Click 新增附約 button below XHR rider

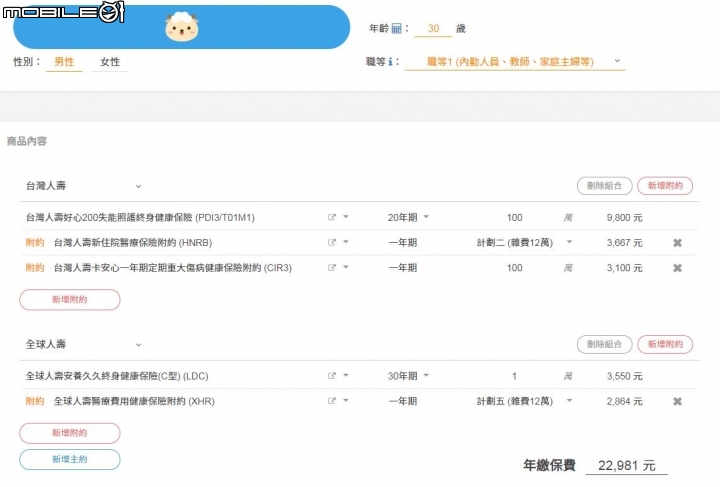[70, 433]
